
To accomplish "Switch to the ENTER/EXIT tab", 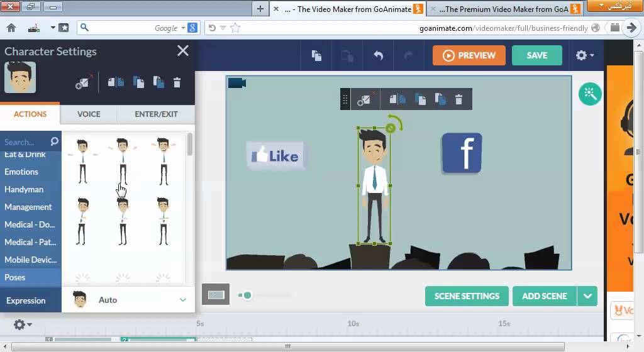I will [156, 114].
